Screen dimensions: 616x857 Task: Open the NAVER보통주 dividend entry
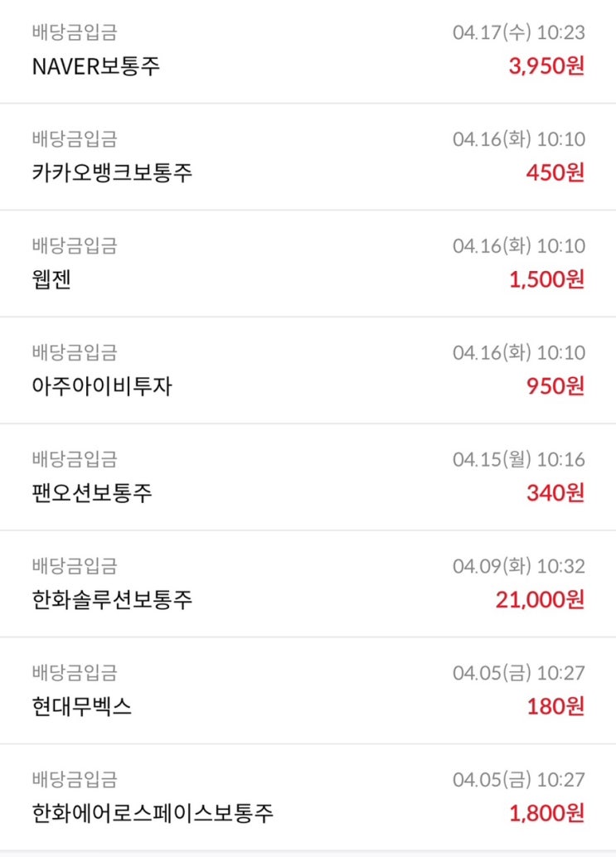tap(308, 51)
